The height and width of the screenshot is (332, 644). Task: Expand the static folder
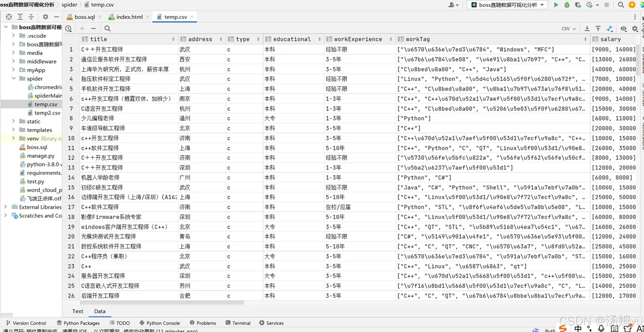(x=13, y=121)
